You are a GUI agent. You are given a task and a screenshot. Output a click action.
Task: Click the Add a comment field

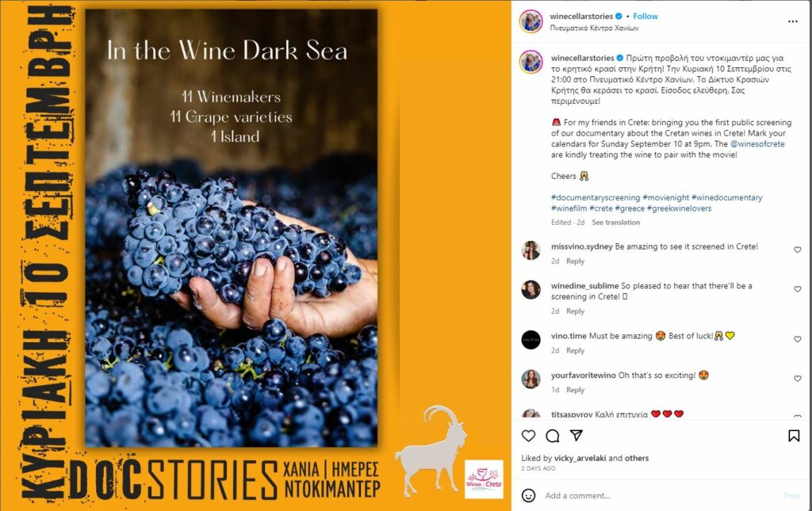[658, 496]
